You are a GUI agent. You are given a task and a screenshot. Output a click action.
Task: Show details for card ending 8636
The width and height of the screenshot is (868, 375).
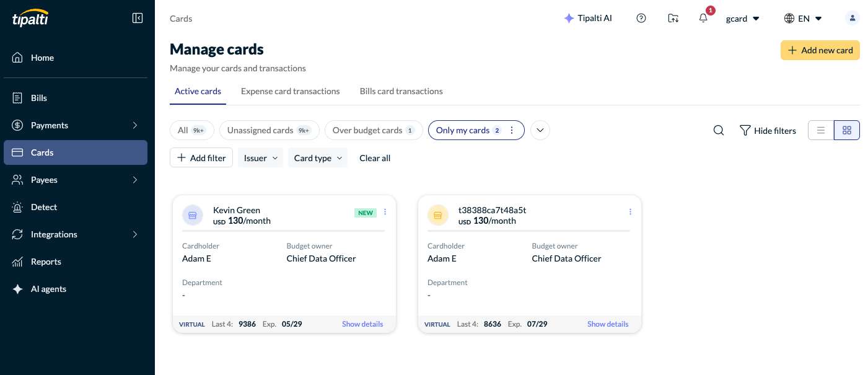pyautogui.click(x=608, y=324)
